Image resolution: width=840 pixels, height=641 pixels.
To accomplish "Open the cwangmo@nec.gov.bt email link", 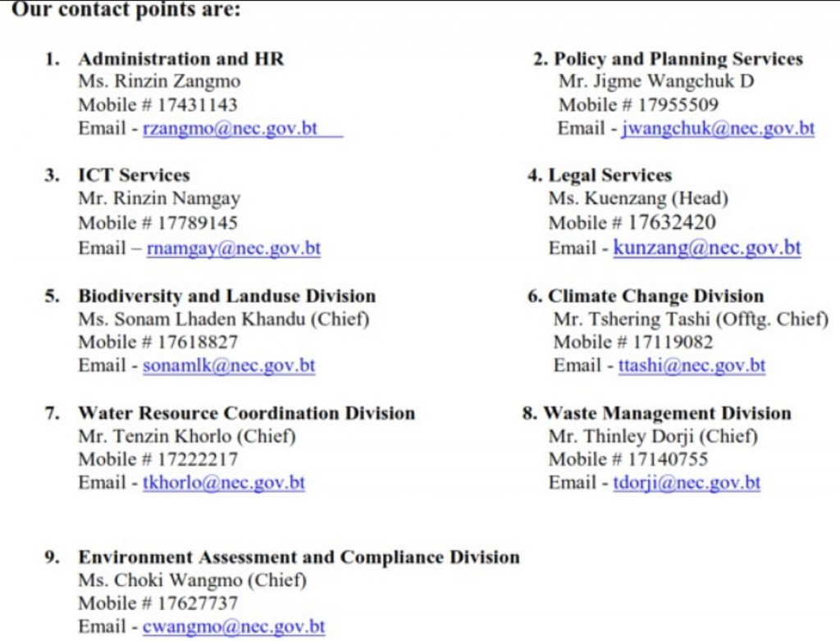I will (234, 626).
